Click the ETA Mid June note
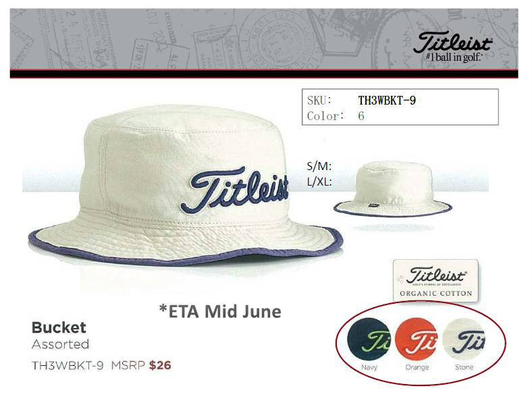Screen dimensions: 532x407 [220, 311]
